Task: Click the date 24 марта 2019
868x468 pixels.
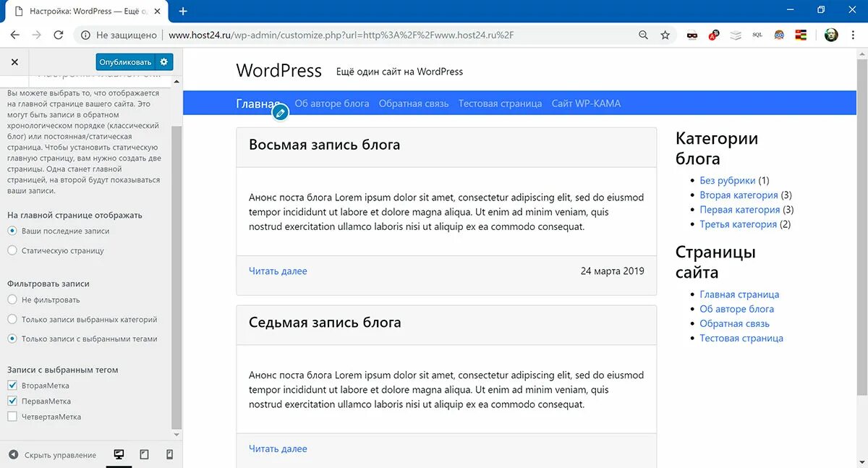Action: pos(612,271)
